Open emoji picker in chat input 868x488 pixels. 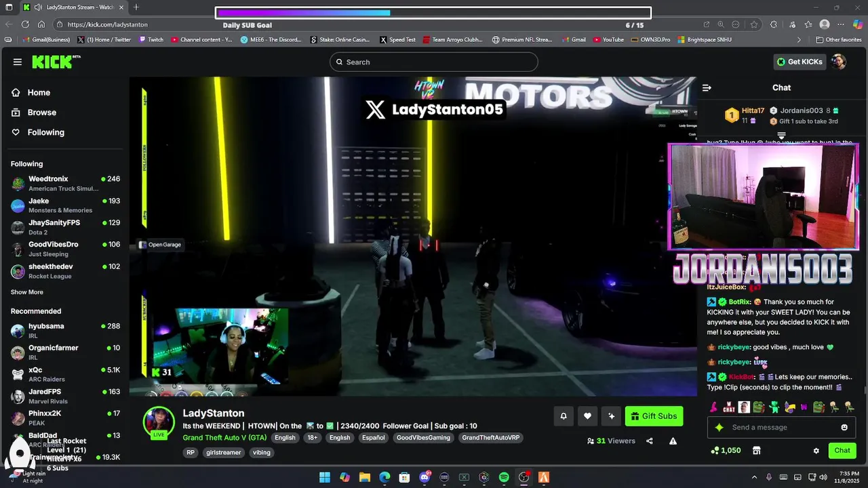844,428
